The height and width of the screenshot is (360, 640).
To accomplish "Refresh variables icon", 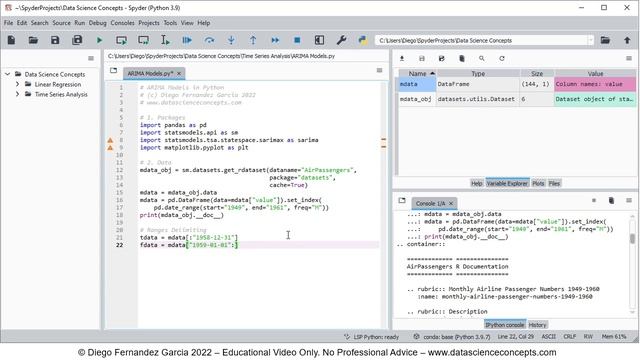I will [502, 59].
